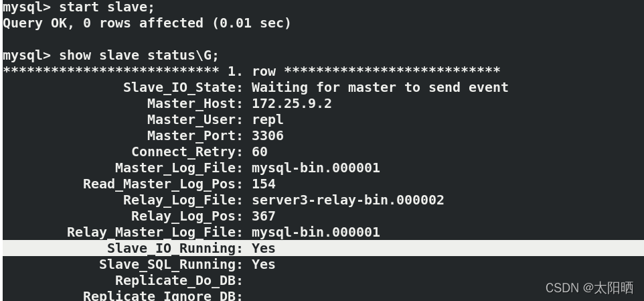The height and width of the screenshot is (301, 644).
Task: Click the Connect_Retry value 60
Action: [x=260, y=152]
